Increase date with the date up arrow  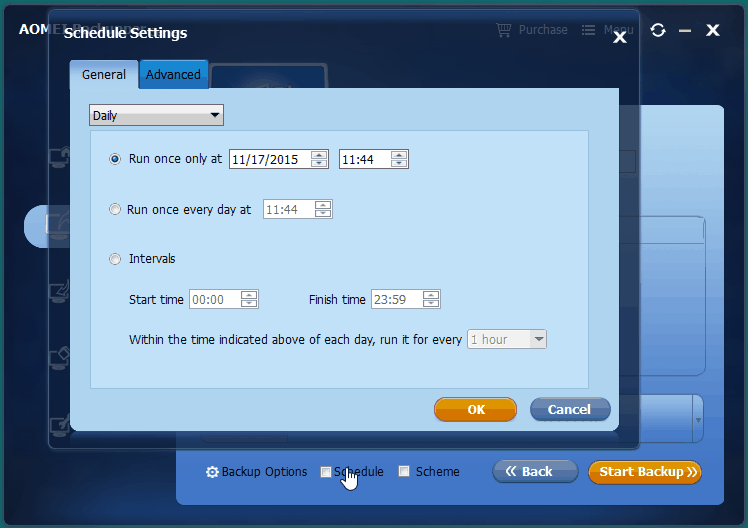pyautogui.click(x=319, y=155)
